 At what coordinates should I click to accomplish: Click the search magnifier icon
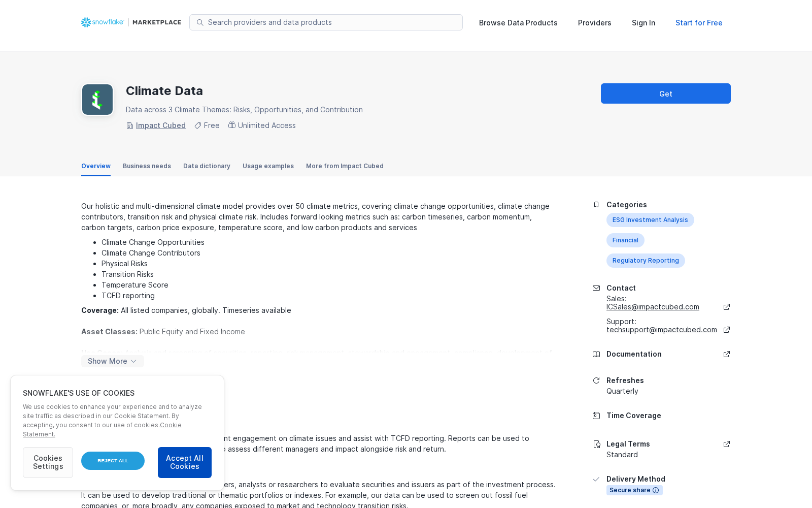[200, 22]
